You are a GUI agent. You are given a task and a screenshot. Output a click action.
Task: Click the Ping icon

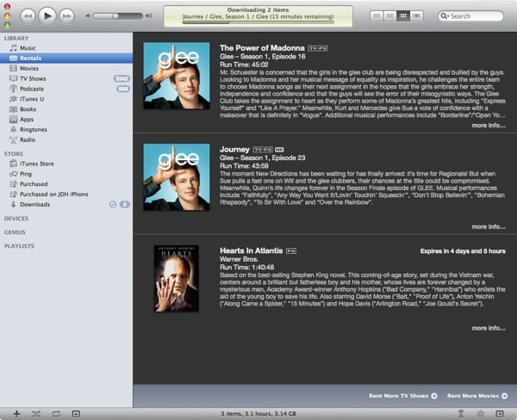[13, 174]
